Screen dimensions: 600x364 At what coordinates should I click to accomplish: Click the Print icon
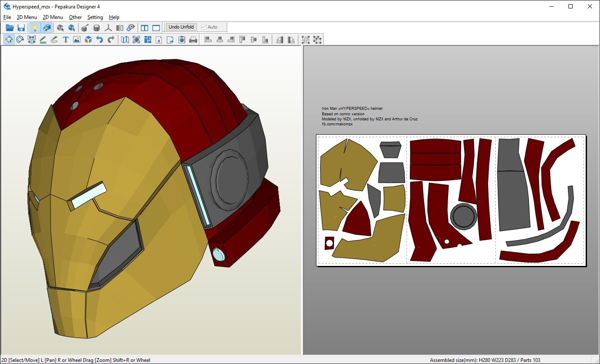(193, 40)
